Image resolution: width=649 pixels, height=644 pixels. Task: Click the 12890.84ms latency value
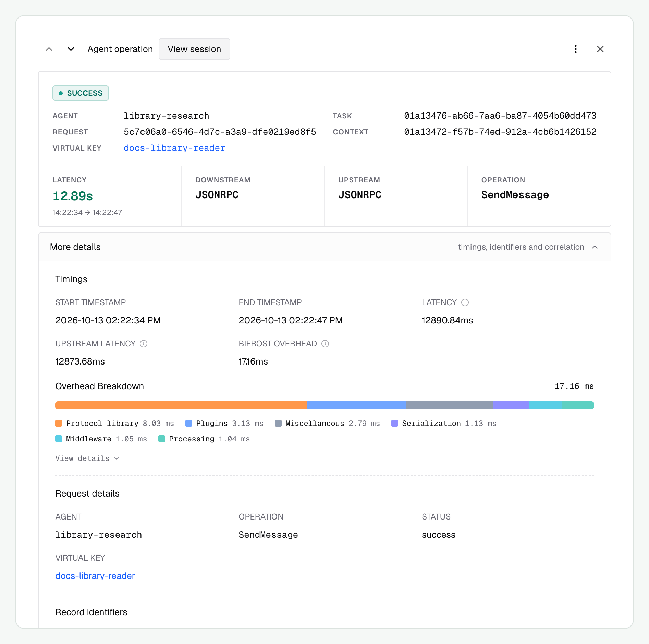pyautogui.click(x=447, y=320)
